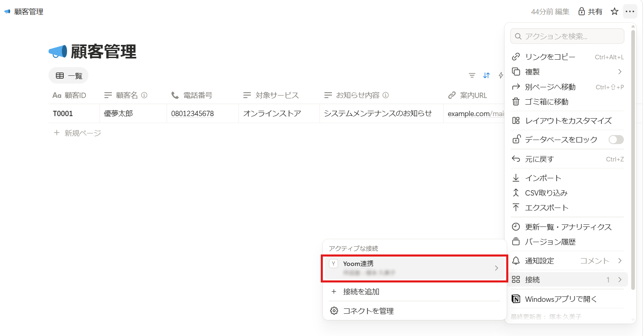Click the plus icon for 新規ページ
This screenshot has width=644, height=336.
[57, 133]
